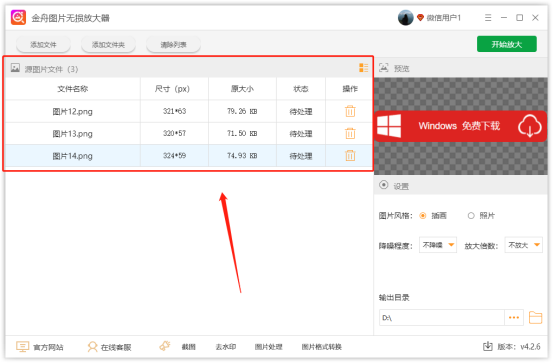The image size is (553, 364).
Task: Select the 插画 image style radio
Action: (x=423, y=216)
